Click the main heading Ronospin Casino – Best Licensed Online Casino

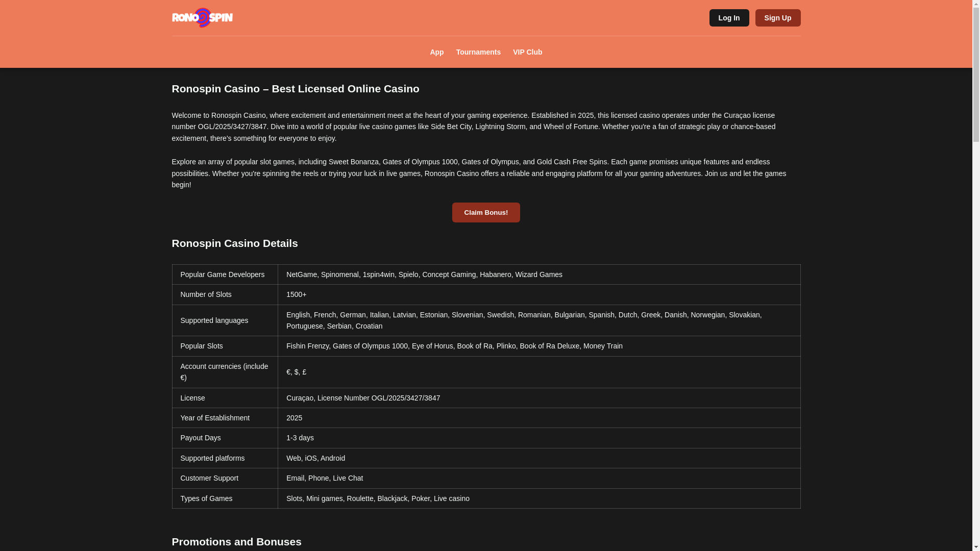point(296,89)
